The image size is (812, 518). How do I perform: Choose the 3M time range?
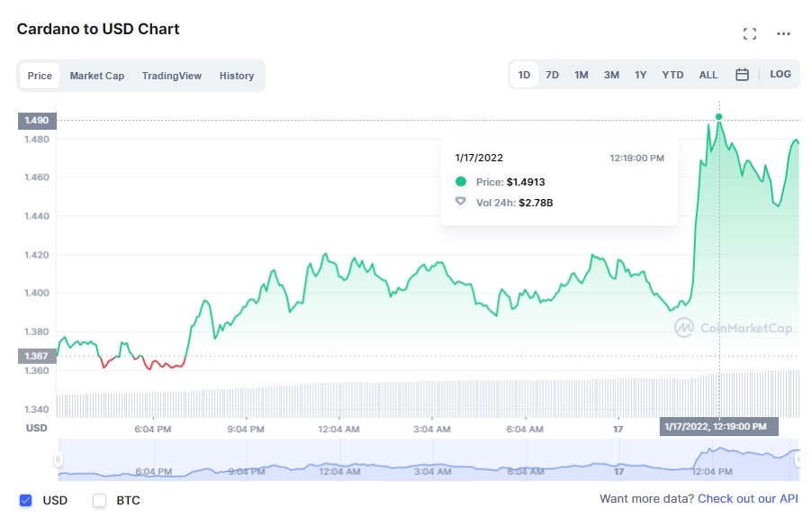[x=611, y=75]
